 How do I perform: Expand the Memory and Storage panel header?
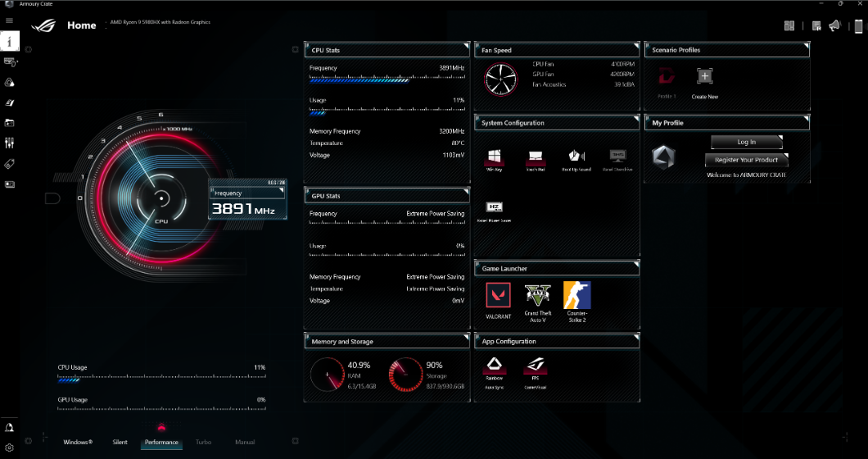(387, 342)
